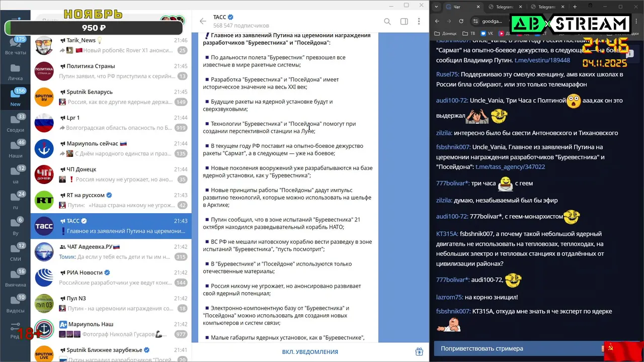
Task: Click the gift icon beside ВКЛ. УВЕДОМЛЕНИЯ
Action: [419, 352]
